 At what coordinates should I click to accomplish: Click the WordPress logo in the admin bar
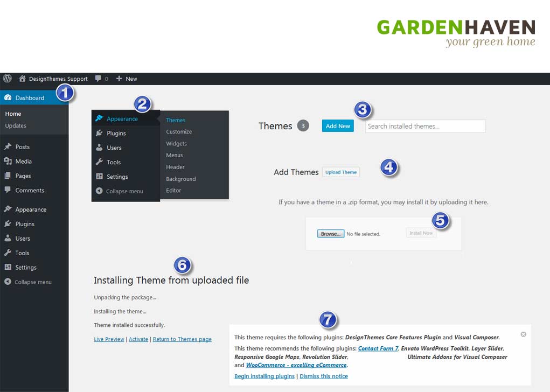[8, 79]
